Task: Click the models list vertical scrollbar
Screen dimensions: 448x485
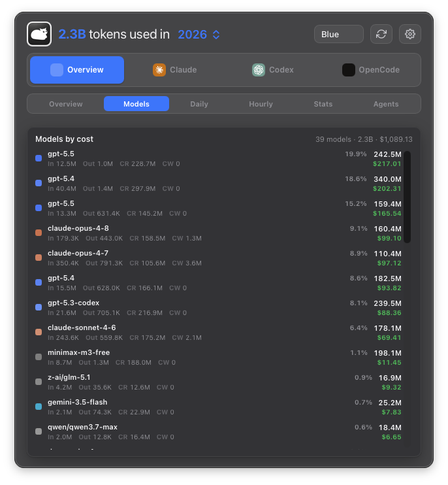Action: tap(408, 197)
